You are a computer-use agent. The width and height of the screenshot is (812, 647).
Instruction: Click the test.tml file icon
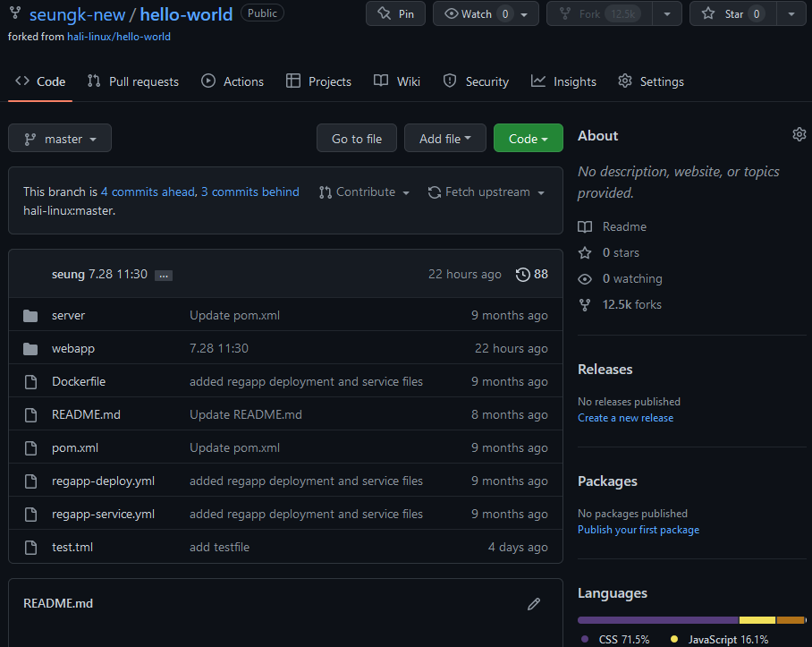pyautogui.click(x=30, y=548)
